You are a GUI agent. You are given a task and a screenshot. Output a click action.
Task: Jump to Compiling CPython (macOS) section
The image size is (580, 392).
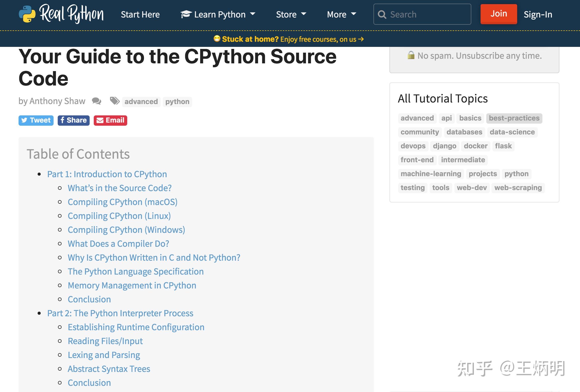pos(123,202)
